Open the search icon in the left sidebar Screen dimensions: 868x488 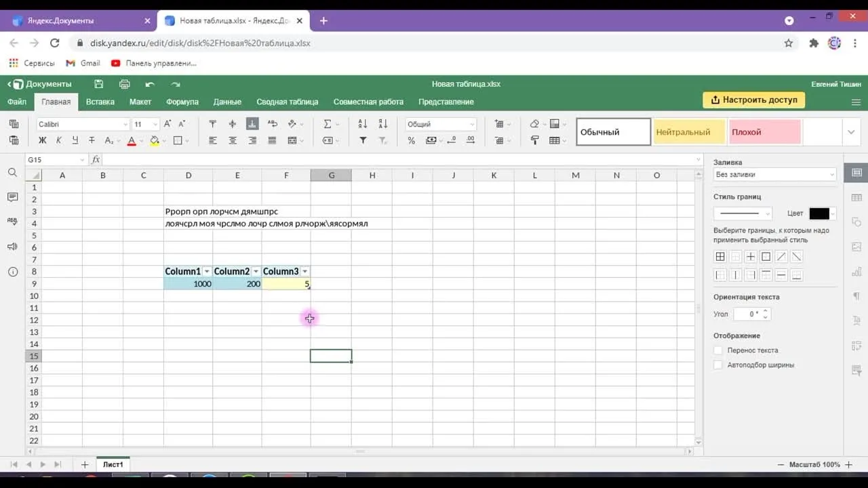[x=12, y=173]
